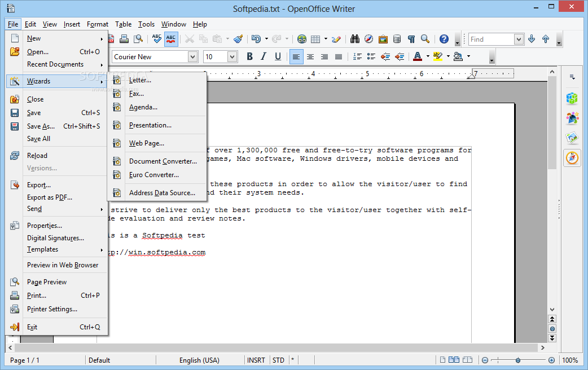Open the Tools menu
Image resolution: width=588 pixels, height=370 pixels.
point(146,24)
